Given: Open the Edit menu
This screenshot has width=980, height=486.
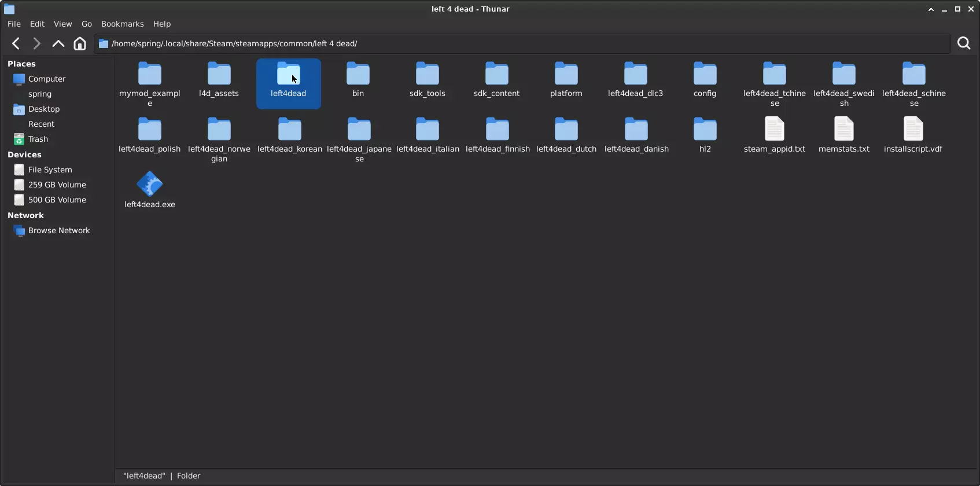Looking at the screenshot, I should pyautogui.click(x=37, y=24).
